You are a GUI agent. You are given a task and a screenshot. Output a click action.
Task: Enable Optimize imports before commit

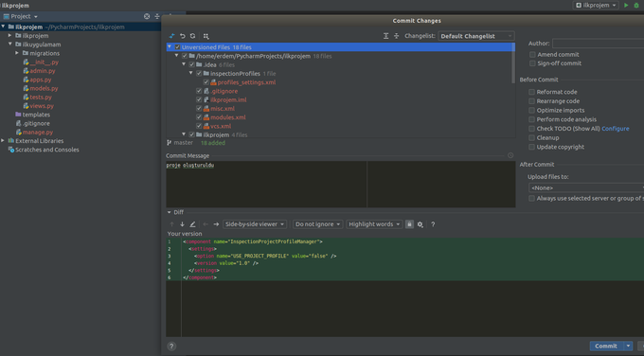531,111
